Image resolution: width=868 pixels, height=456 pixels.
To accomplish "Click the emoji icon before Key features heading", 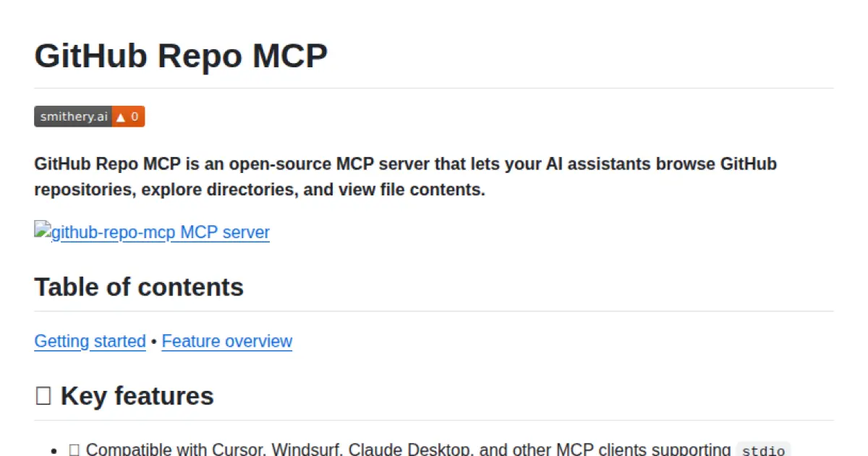I will click(43, 395).
